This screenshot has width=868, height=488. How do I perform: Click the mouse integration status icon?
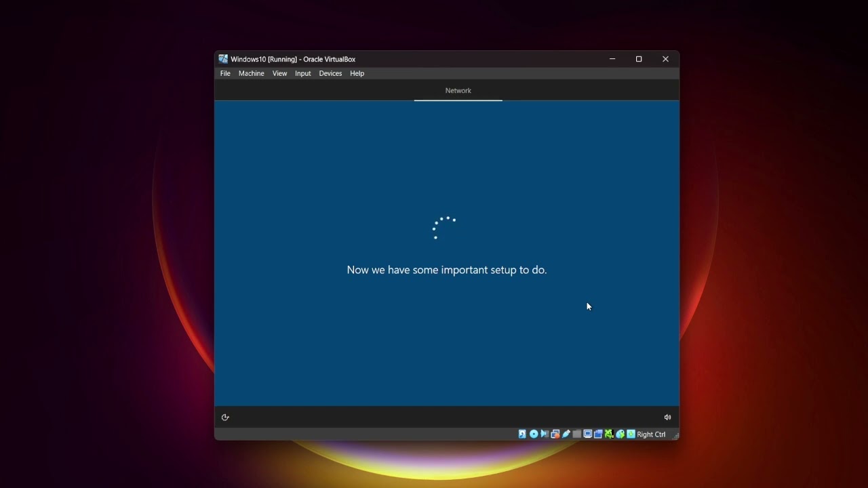(620, 434)
